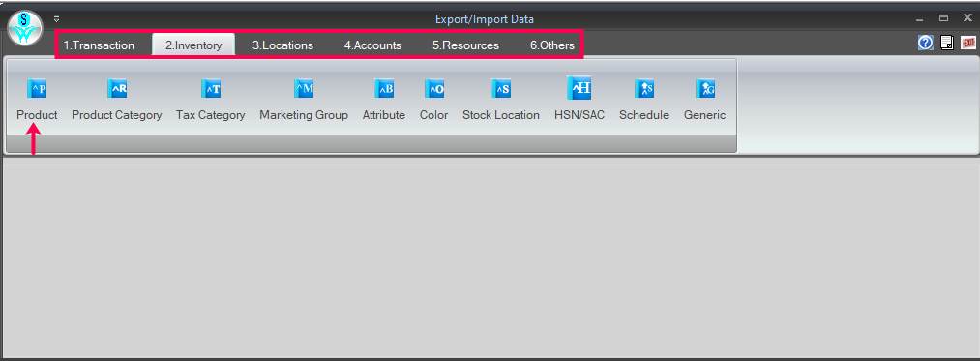Screen dimensions: 980x361
Task: Click the HSN/SAC icon
Action: click(579, 88)
